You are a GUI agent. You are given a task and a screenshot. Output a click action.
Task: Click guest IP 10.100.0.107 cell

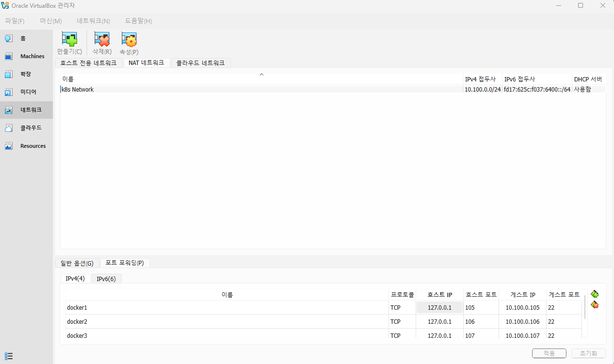(x=522, y=334)
